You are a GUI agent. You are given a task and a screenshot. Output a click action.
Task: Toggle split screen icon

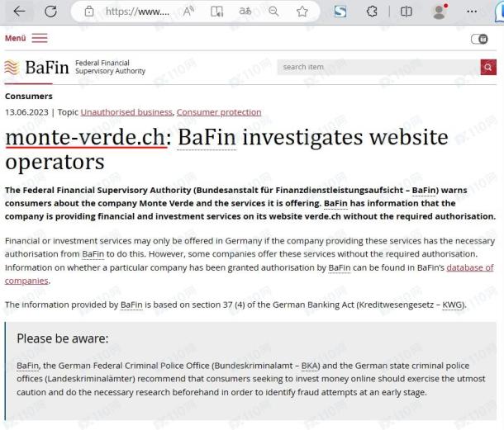(407, 12)
